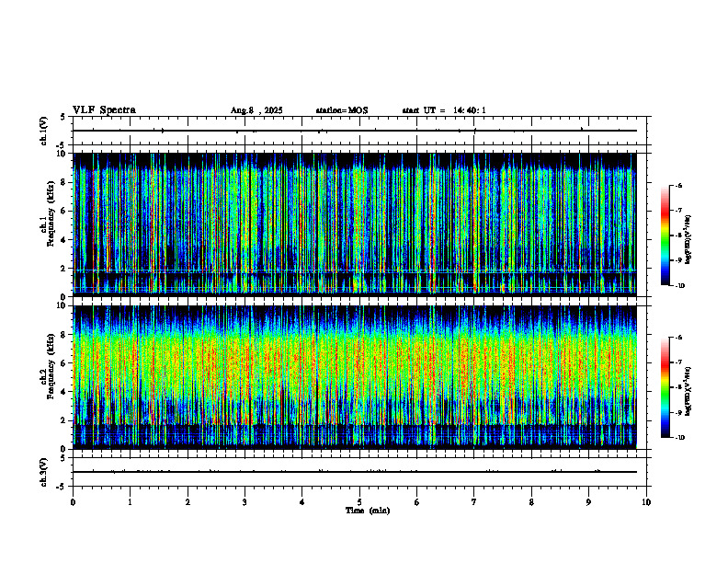The image size is (728, 563).
Task: Click time axis tick label "6"
Action: (x=417, y=502)
